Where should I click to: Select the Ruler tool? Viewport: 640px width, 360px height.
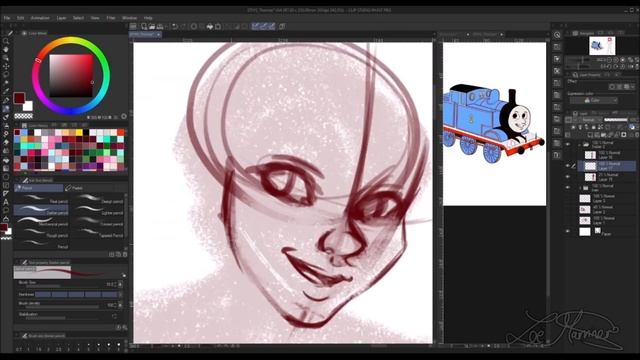point(6,193)
